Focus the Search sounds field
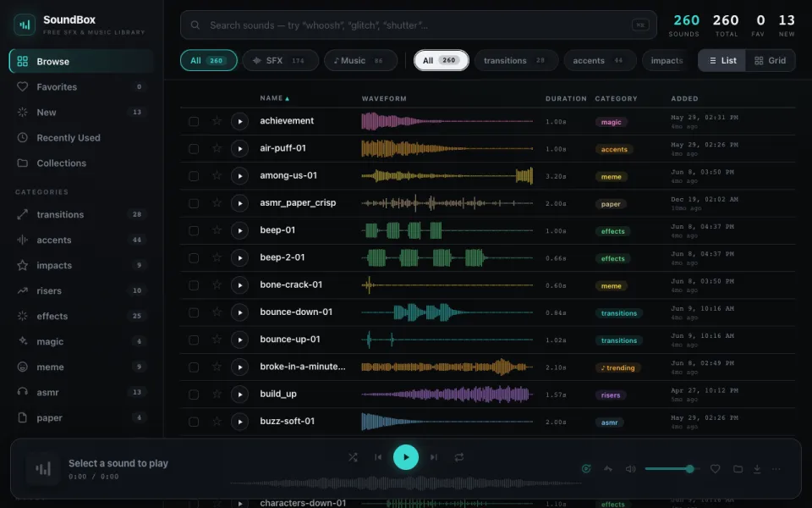Image resolution: width=812 pixels, height=508 pixels. tap(419, 25)
